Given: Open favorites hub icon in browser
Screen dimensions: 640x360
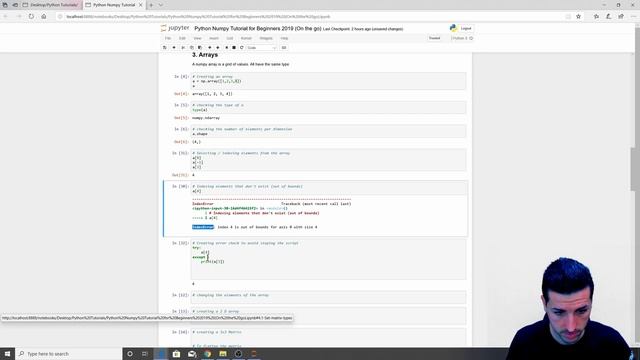Looking at the screenshot, I should [x=596, y=17].
